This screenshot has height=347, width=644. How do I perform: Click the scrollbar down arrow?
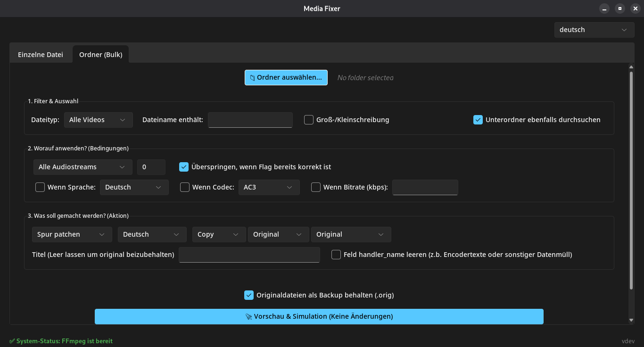[631, 320]
